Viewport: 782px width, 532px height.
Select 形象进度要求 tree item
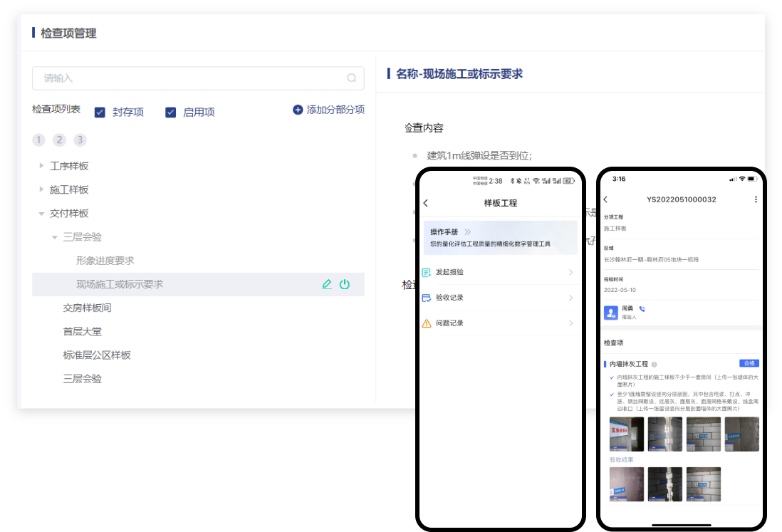105,261
